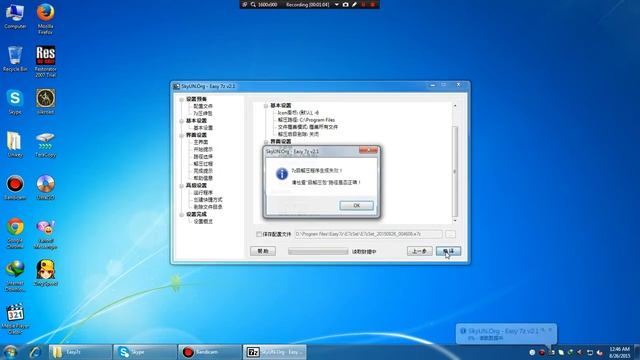Screen dimensions: 640x360
Task: Open the Unikey folder desktop icon
Action: click(15, 145)
